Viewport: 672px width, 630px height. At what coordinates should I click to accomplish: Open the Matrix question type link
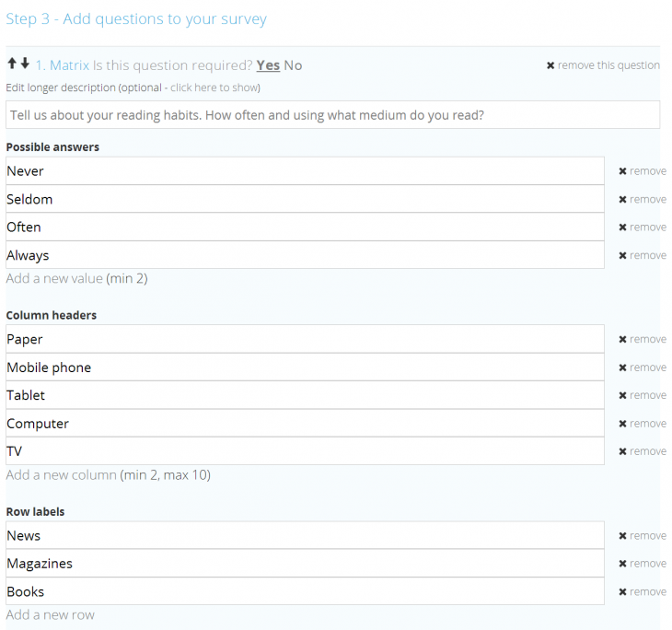point(69,65)
